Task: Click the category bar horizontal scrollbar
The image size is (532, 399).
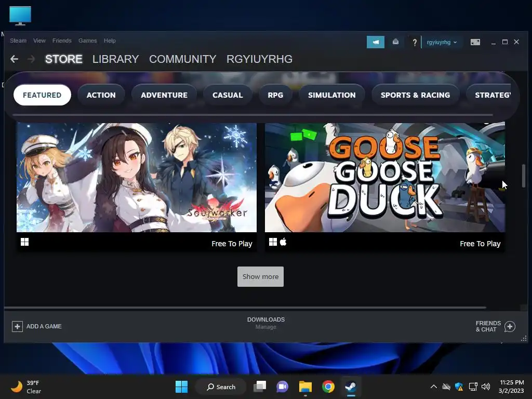Action: point(253,115)
